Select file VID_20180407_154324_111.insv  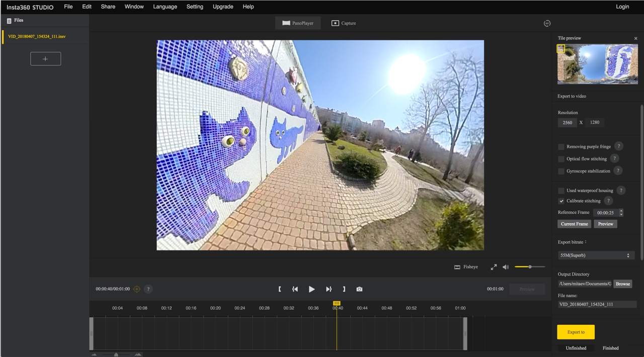[x=45, y=37]
